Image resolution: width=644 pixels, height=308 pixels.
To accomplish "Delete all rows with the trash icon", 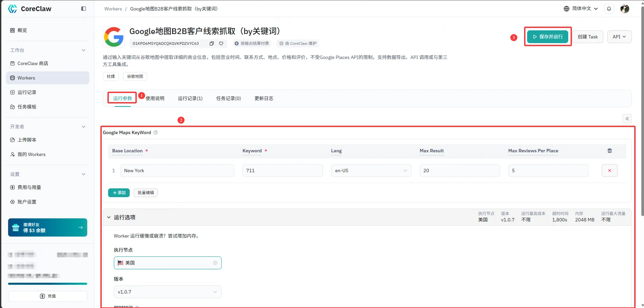I will (610, 151).
